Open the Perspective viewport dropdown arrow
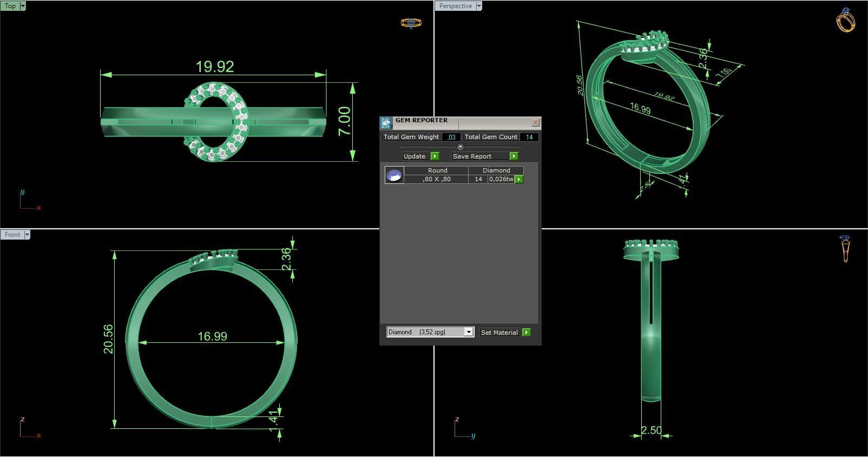The image size is (868, 457). [479, 6]
